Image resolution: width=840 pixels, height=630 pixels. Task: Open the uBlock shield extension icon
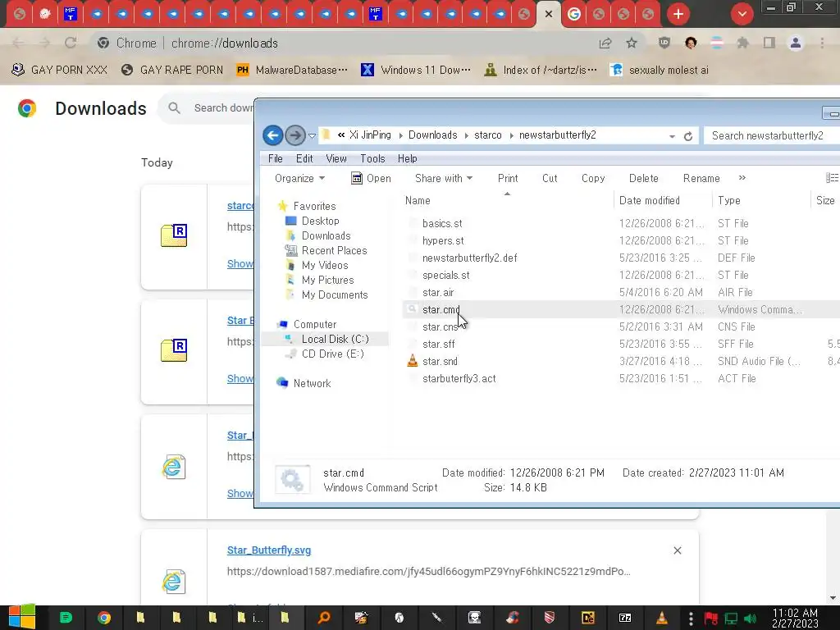664,43
